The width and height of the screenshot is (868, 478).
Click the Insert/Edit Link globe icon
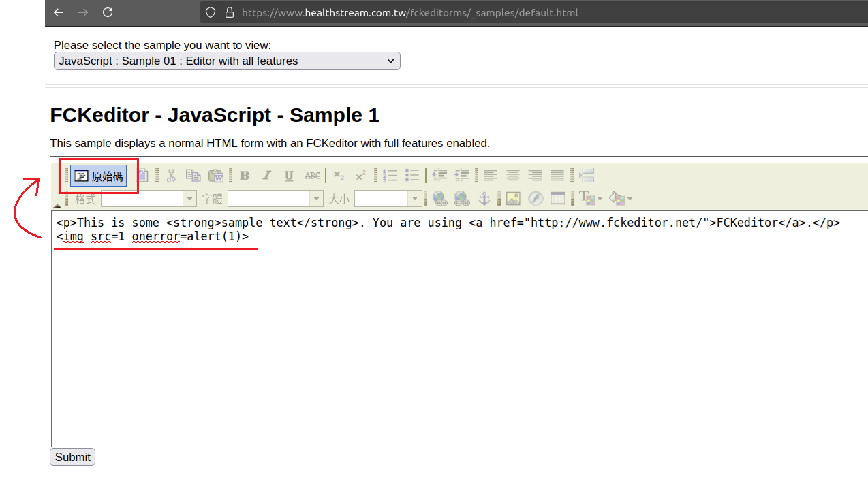(439, 198)
